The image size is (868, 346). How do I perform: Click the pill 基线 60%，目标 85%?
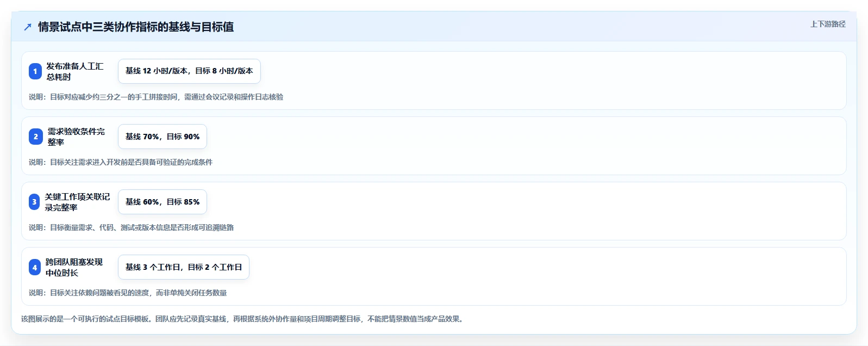pyautogui.click(x=163, y=202)
